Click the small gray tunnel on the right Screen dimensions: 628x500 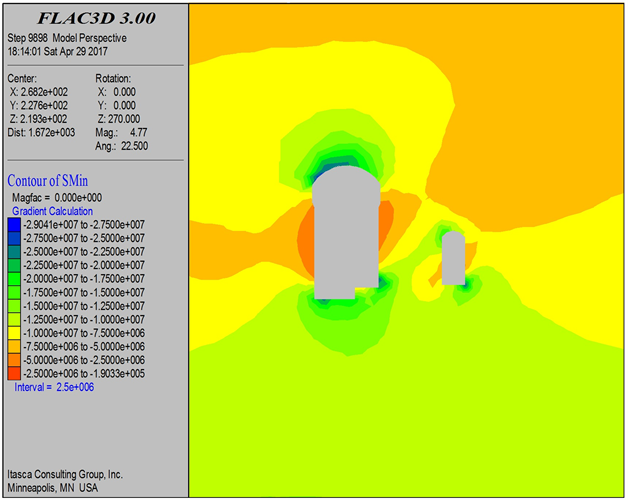[x=453, y=259]
